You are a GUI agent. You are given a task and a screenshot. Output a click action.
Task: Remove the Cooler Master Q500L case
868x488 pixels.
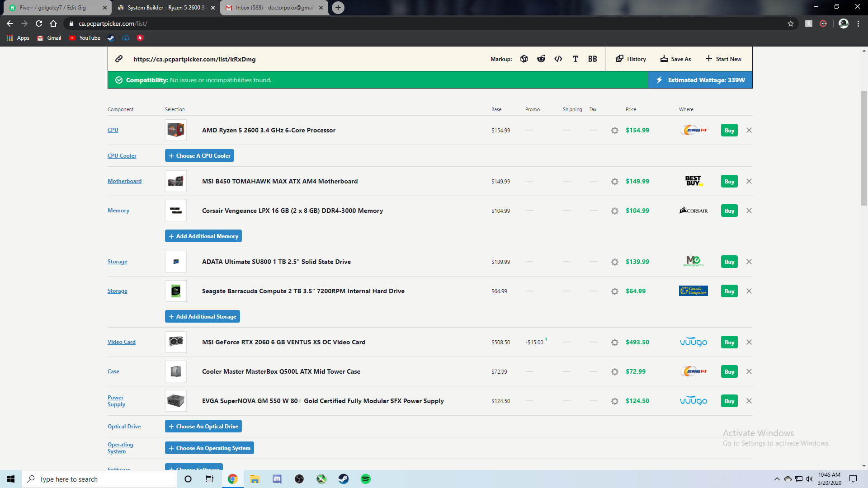tap(749, 371)
